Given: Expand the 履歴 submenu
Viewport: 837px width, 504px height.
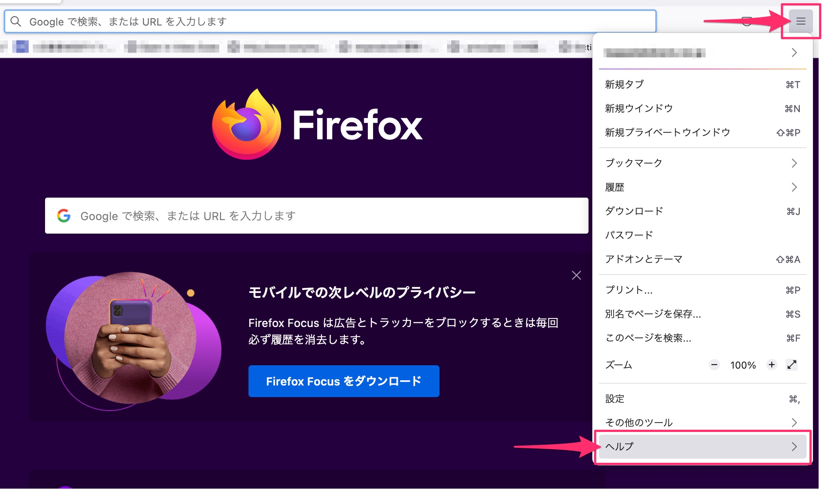Looking at the screenshot, I should pos(703,187).
